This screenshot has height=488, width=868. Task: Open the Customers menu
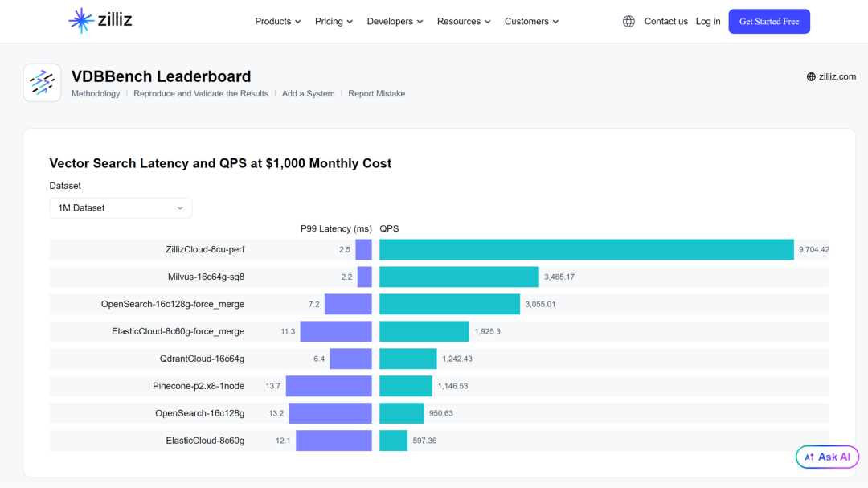[x=531, y=22]
